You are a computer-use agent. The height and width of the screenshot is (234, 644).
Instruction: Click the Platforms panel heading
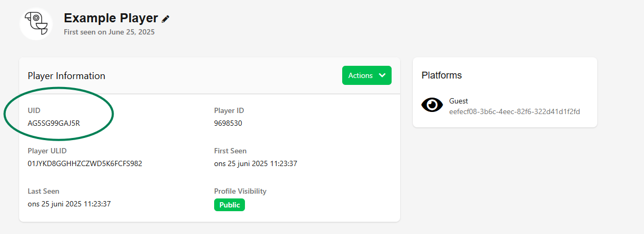point(442,75)
